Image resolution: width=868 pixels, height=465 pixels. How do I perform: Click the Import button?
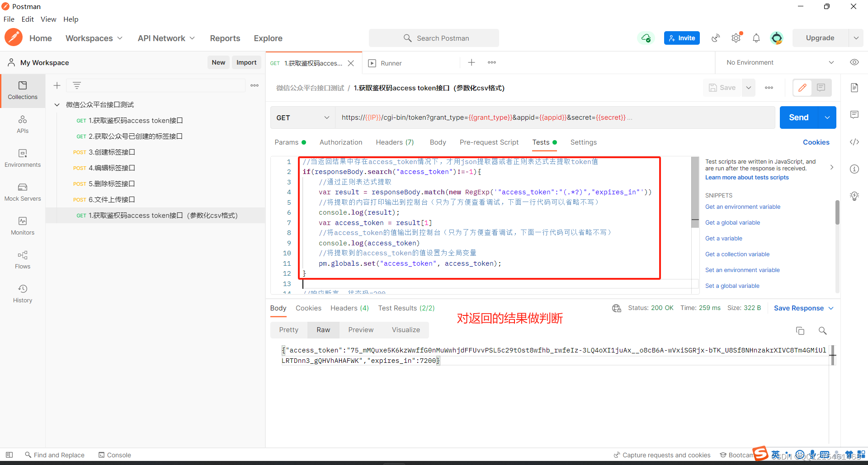[x=246, y=62]
